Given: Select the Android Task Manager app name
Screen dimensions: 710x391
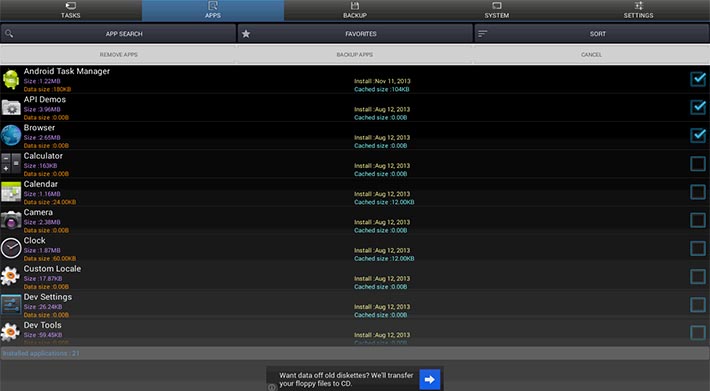Looking at the screenshot, I should pyautogui.click(x=67, y=71).
